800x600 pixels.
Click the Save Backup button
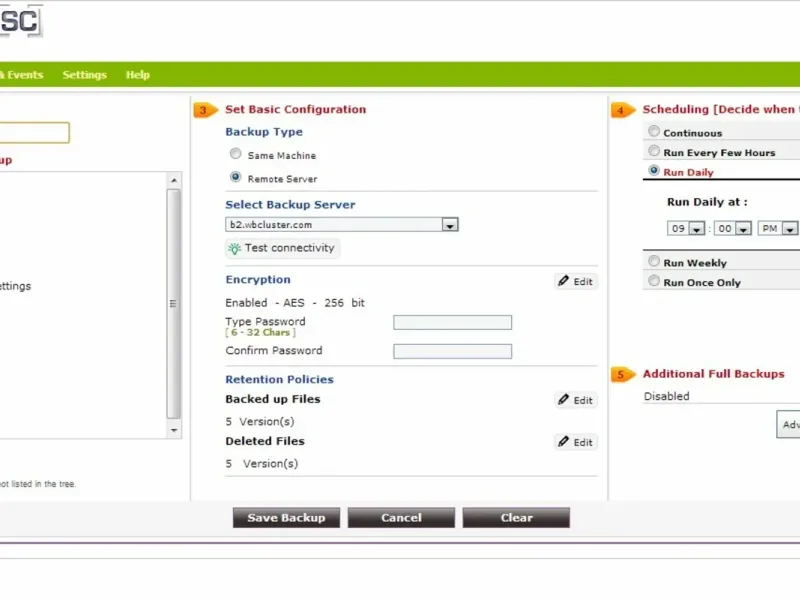pyautogui.click(x=286, y=518)
